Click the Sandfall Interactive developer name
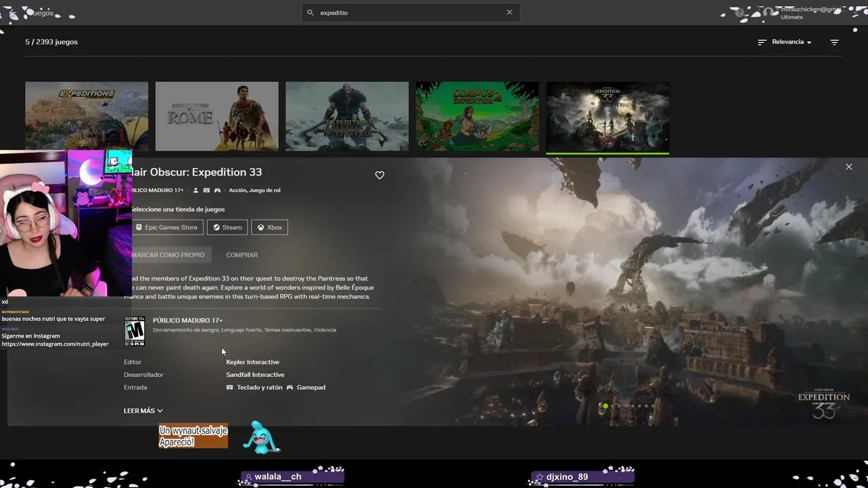Viewport: 868px width, 488px height. pos(255,375)
